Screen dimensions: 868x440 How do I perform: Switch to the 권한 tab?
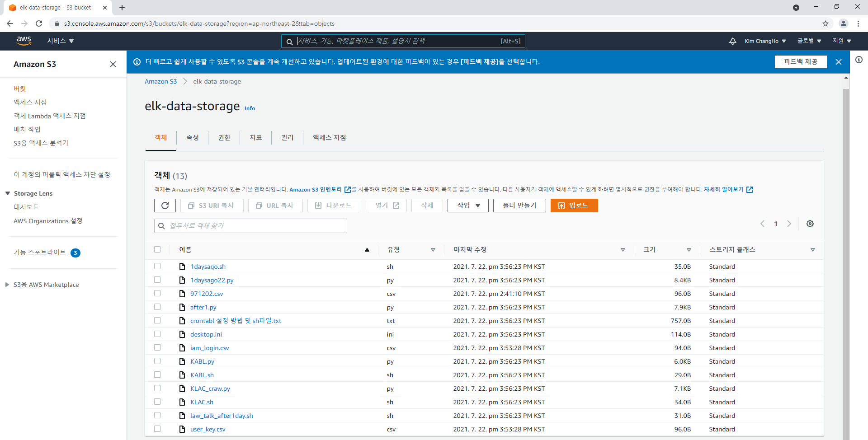tap(224, 137)
